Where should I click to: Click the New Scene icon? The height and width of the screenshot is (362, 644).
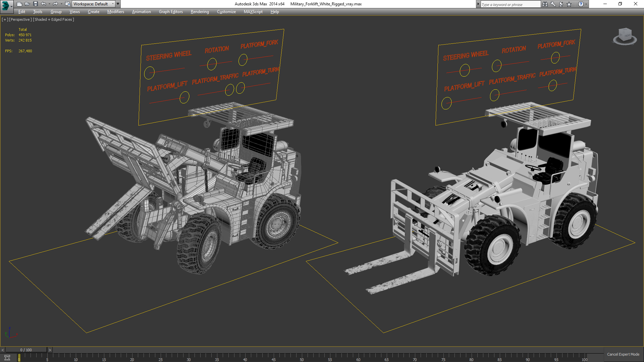(19, 4)
